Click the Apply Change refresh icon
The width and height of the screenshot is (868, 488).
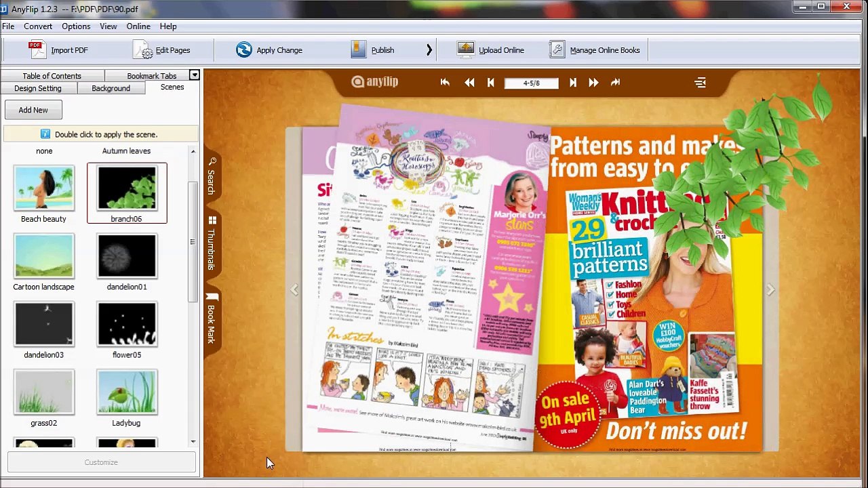(x=244, y=49)
